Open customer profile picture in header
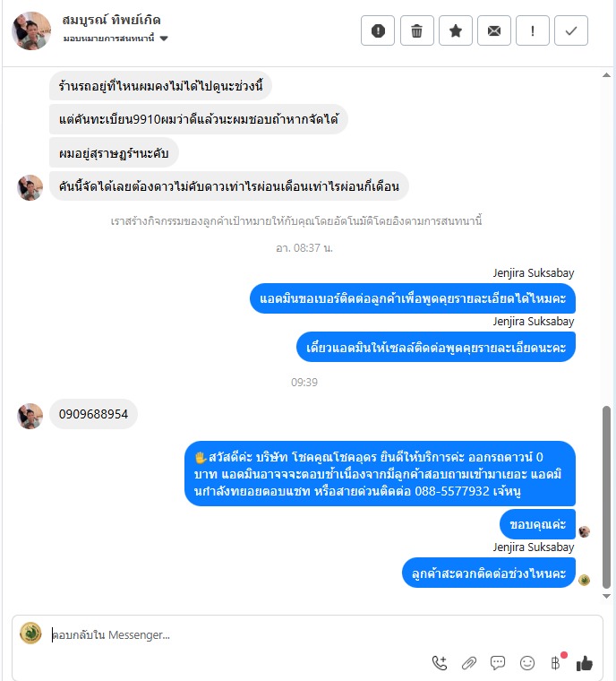Screen dimensions: 616x681 coord(31,30)
